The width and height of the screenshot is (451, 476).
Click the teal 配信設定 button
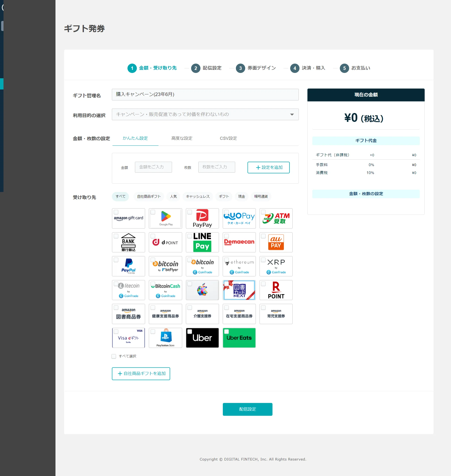point(248,409)
